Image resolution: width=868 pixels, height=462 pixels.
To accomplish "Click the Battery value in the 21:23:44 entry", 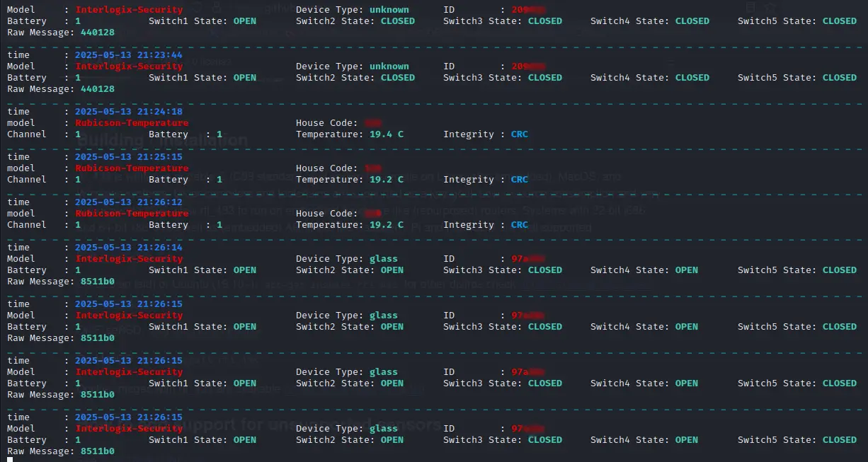I will tap(78, 78).
